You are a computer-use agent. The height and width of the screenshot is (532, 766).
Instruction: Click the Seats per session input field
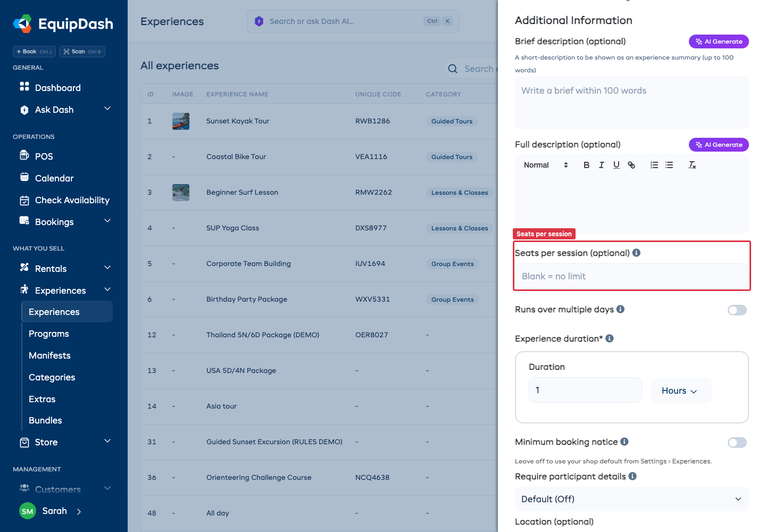click(632, 276)
